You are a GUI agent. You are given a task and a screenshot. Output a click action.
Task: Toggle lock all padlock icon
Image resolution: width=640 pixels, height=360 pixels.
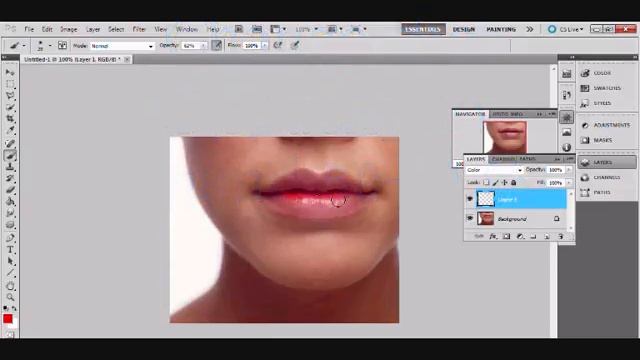(x=514, y=182)
